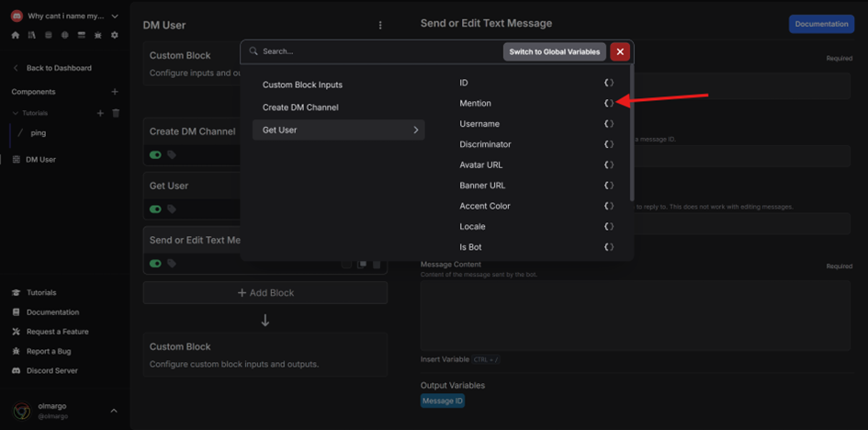
Task: Insert the Username variable braces icon
Action: click(609, 123)
